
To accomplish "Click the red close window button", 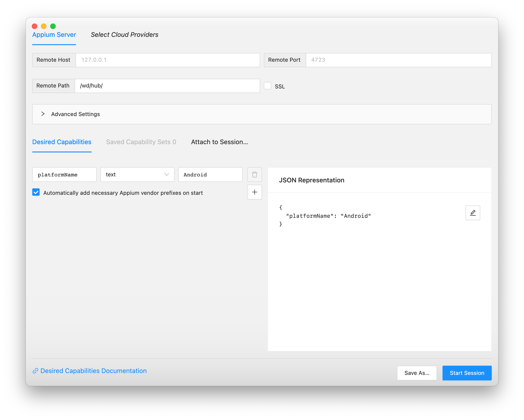I will click(x=35, y=26).
